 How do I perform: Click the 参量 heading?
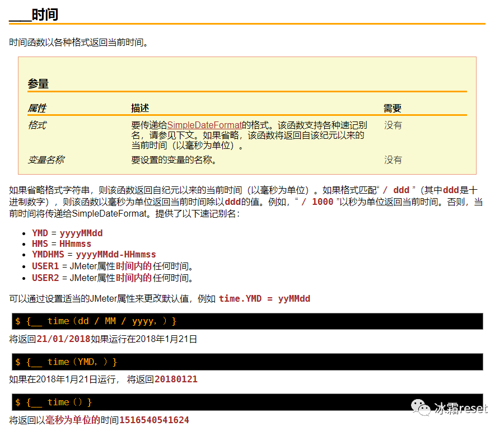pos(38,84)
